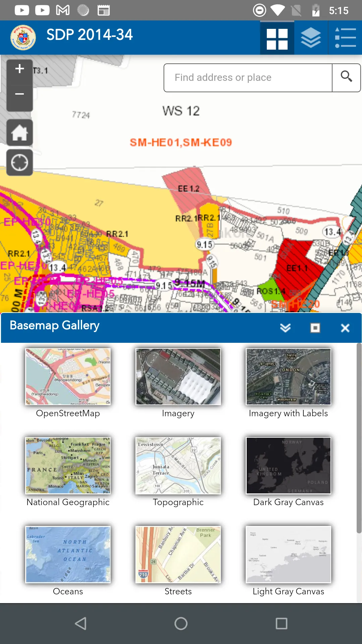Viewport: 362px width, 644px height.
Task: Maximize the Basemap Gallery panel
Action: point(315,328)
